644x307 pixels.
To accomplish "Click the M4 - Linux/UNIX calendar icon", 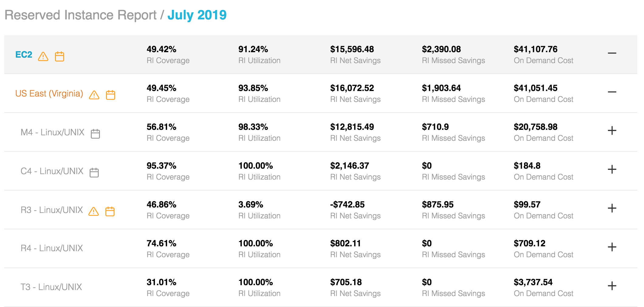I will tap(95, 134).
